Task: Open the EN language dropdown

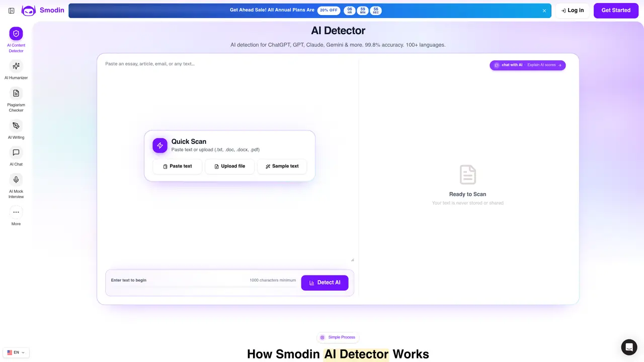Action: click(x=16, y=352)
